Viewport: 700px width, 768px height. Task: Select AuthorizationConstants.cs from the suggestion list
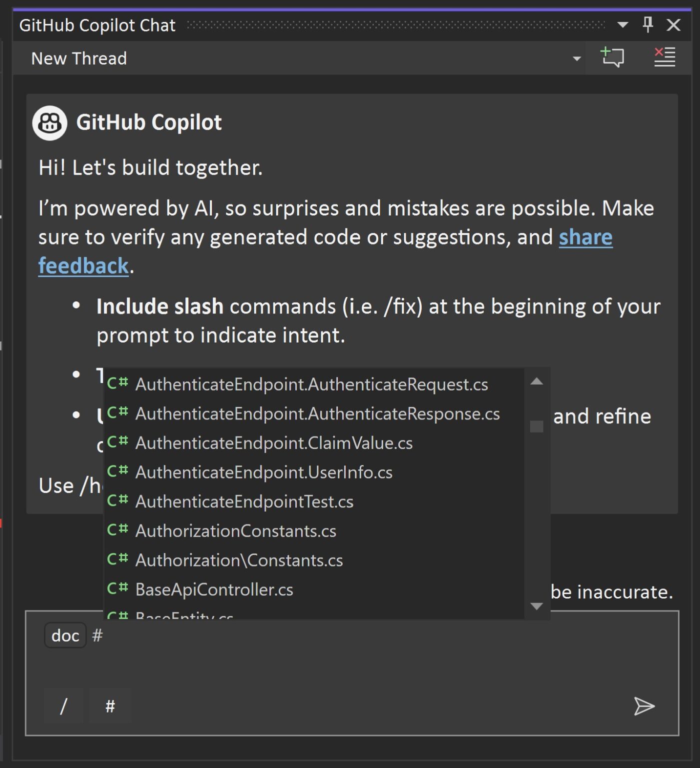pos(236,530)
